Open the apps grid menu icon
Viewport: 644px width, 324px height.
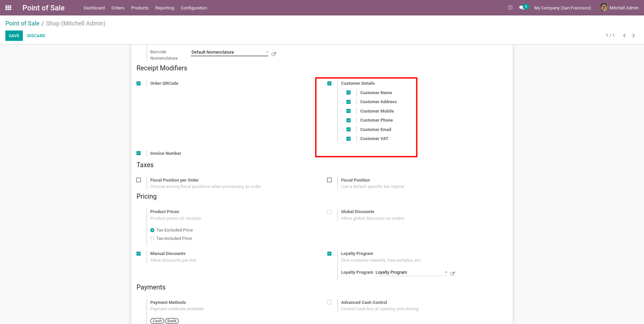(8, 8)
